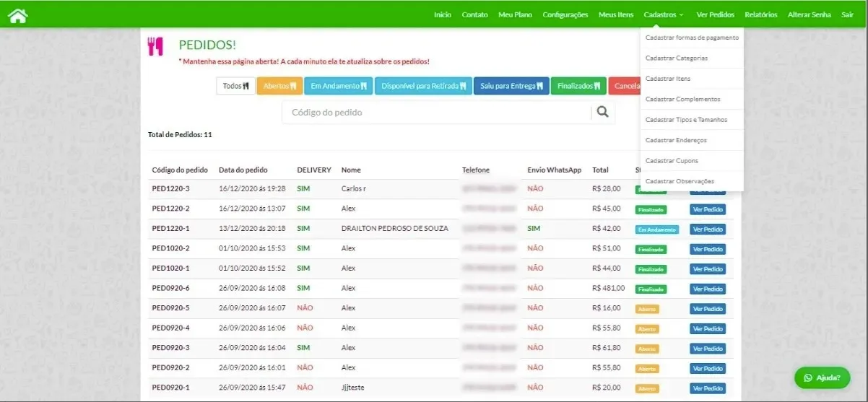Click Ver Pedido for order PED1020-1

708,269
